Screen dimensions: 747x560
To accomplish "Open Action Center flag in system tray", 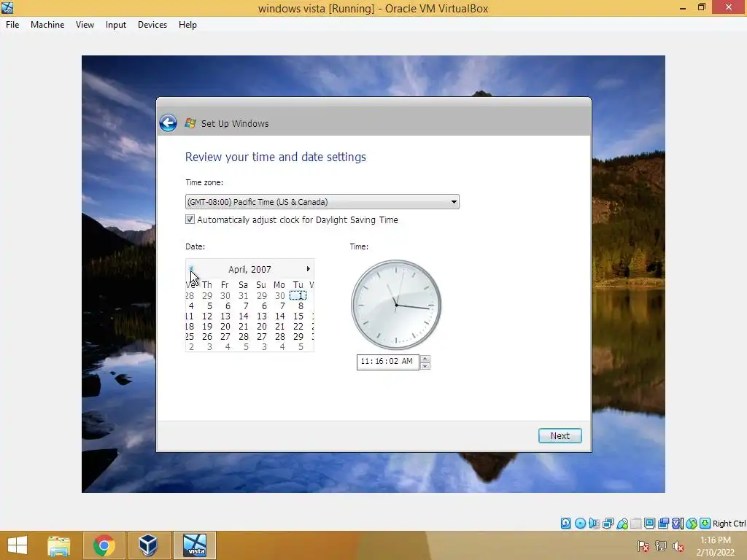I will point(643,545).
